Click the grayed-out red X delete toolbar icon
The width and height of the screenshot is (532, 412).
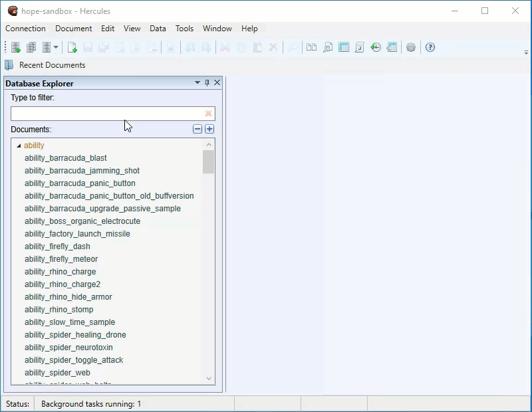(x=273, y=47)
